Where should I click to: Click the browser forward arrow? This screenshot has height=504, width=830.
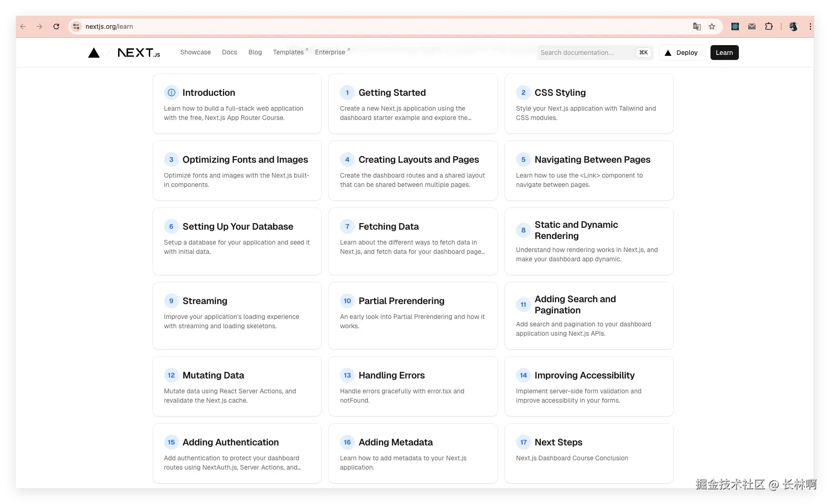pos(40,27)
